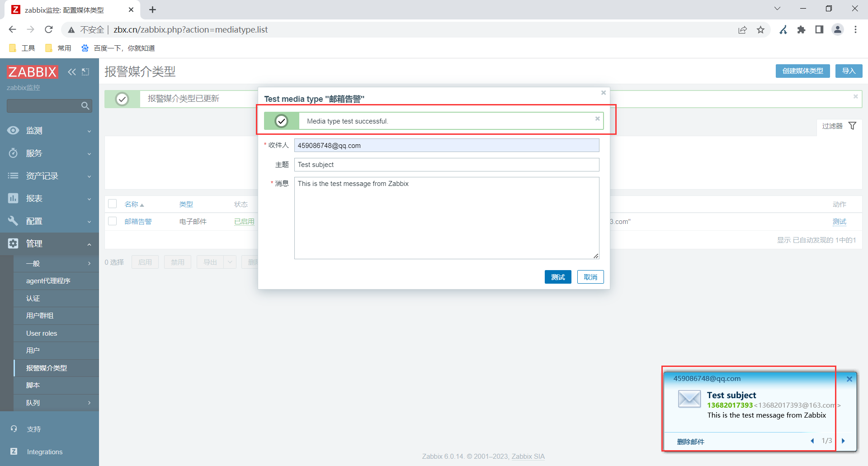Click the share page icon in the address bar
The width and height of the screenshot is (868, 466).
click(742, 29)
